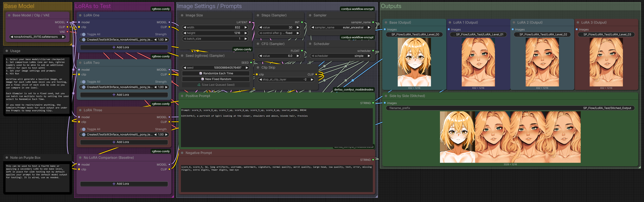
Task: Collapse the Note on Purple Box node dot
Action: (x=7, y=157)
